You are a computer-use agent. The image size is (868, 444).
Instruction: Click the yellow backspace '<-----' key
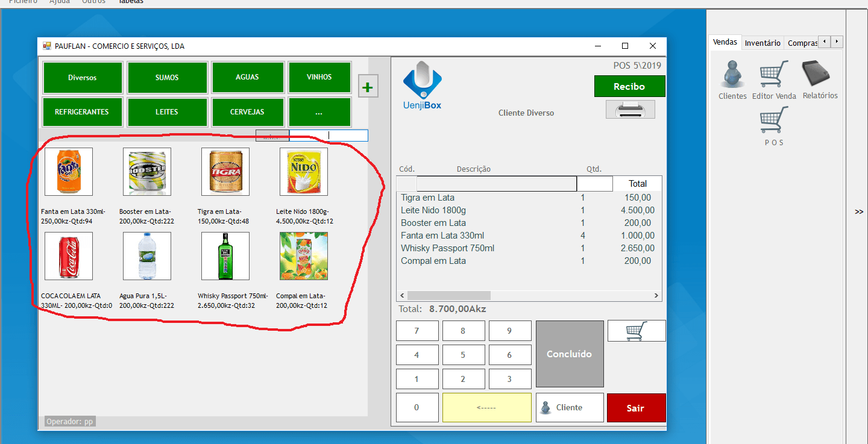click(x=487, y=407)
